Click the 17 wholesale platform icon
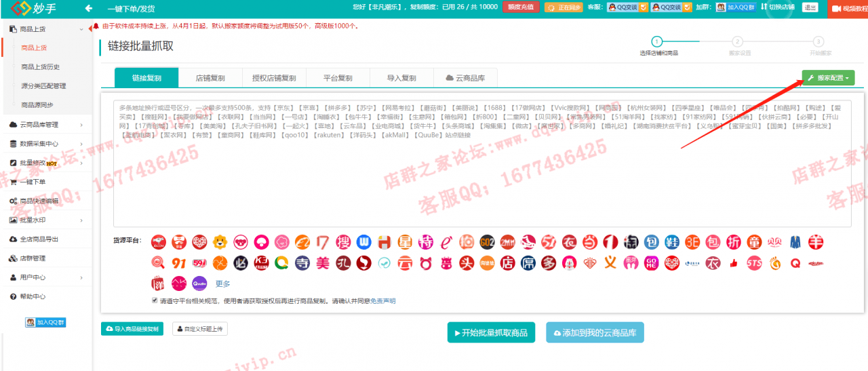Image resolution: width=868 pixels, height=371 pixels. (323, 241)
